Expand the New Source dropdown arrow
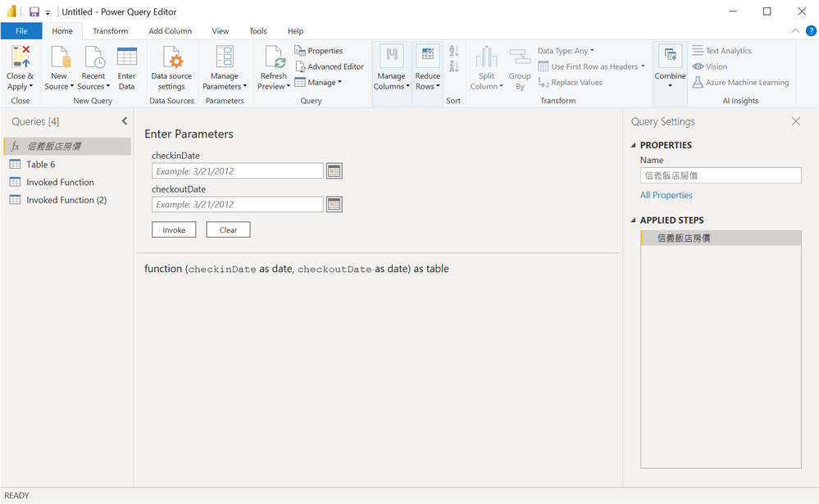This screenshot has width=819, height=504. (x=71, y=86)
